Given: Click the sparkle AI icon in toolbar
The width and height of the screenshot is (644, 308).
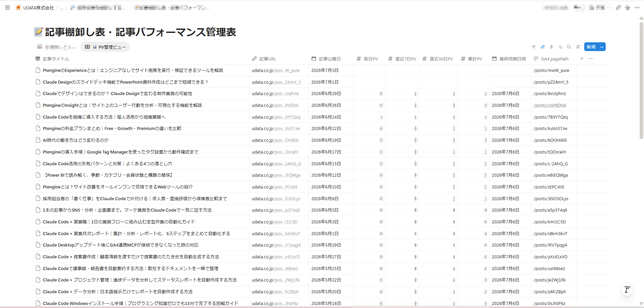Looking at the screenshot, I should 560,47.
